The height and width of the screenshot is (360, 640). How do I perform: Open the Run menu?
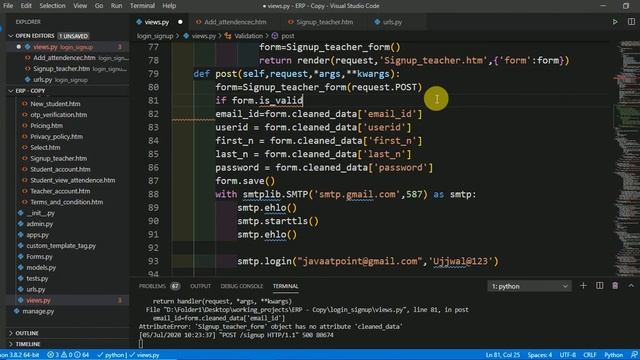click(116, 6)
